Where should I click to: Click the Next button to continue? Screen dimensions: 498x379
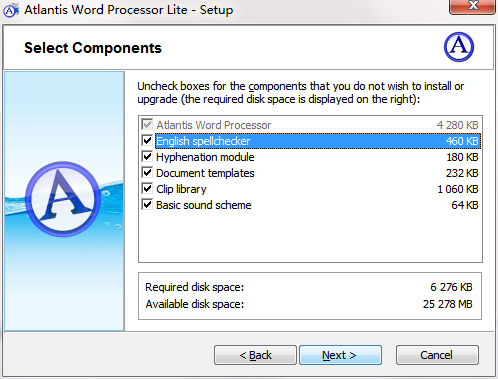[340, 355]
